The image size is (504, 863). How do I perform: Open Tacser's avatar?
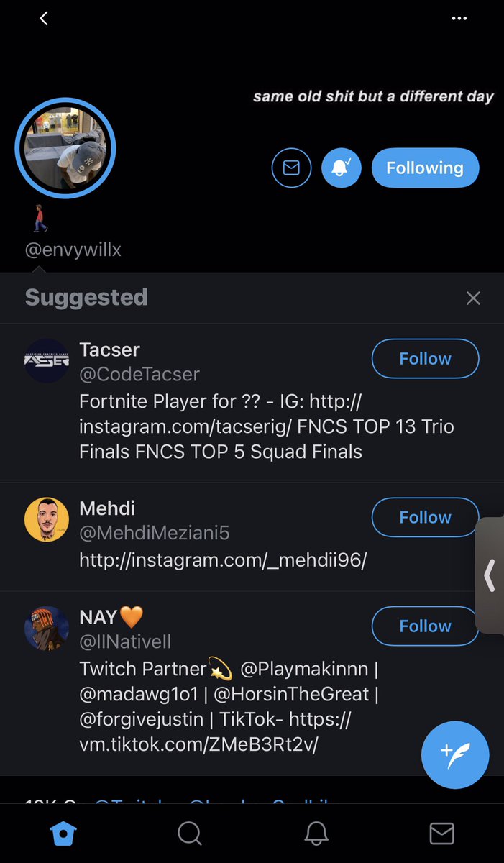(47, 361)
